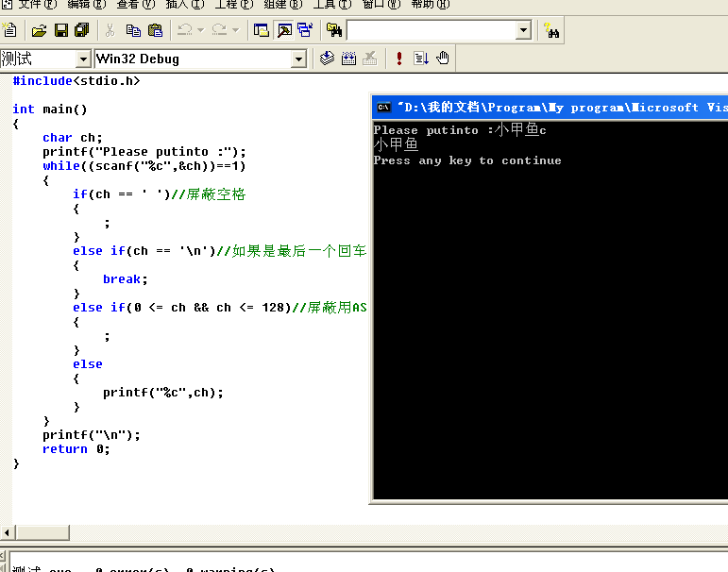Save the current file with floppy icon
The width and height of the screenshot is (728, 572).
point(60,30)
